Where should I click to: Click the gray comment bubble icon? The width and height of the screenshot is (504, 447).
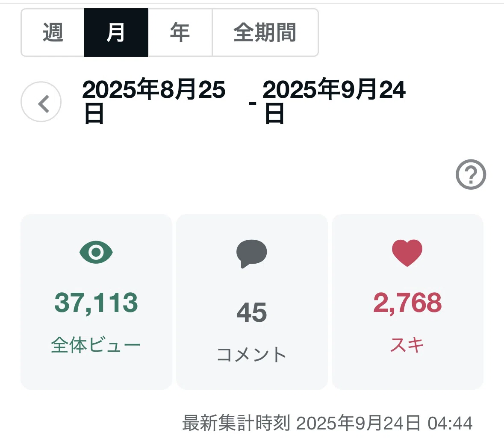pos(252,253)
